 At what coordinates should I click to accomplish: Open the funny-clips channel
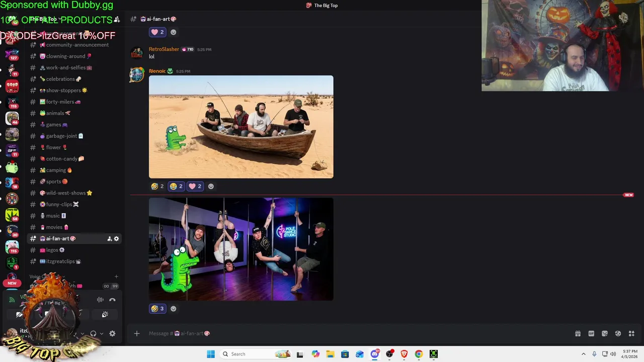[74, 205]
